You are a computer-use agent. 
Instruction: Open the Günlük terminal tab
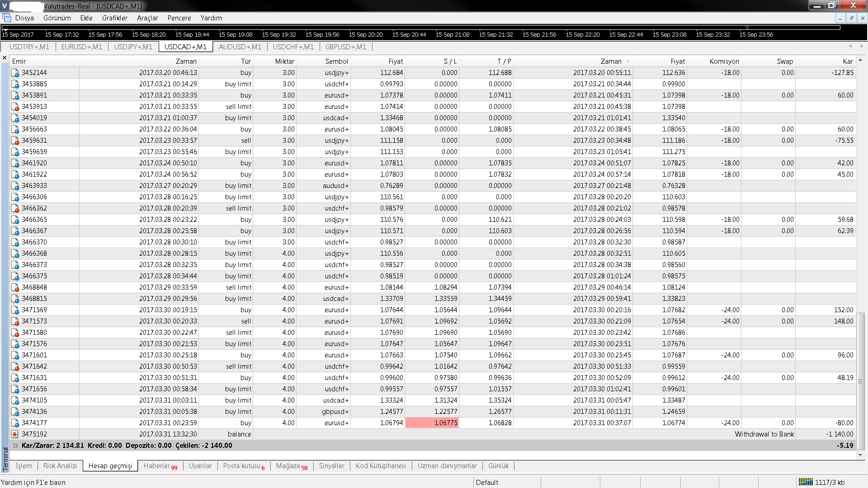pos(499,466)
